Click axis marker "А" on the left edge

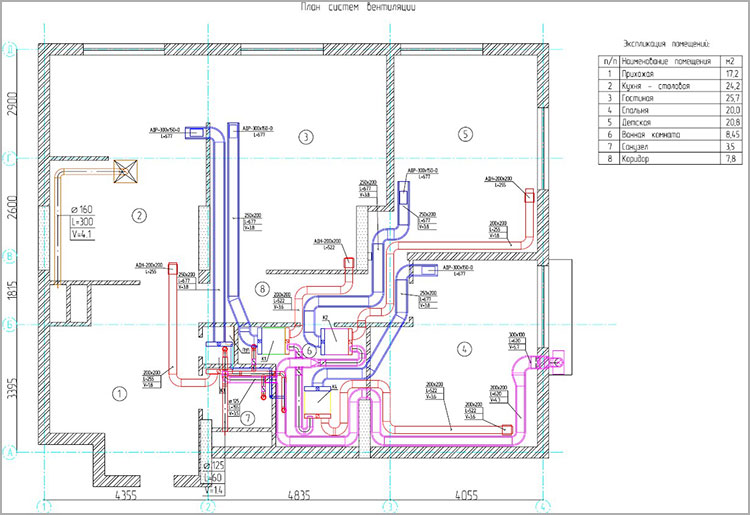(x=10, y=452)
